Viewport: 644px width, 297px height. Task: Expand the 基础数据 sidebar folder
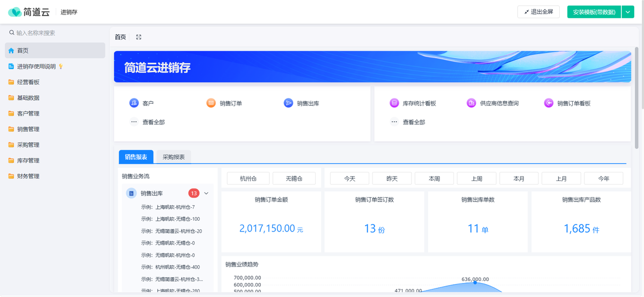coord(55,98)
